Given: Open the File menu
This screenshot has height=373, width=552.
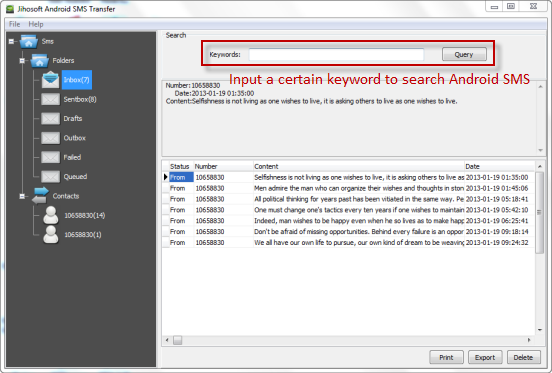Looking at the screenshot, I should tap(14, 24).
